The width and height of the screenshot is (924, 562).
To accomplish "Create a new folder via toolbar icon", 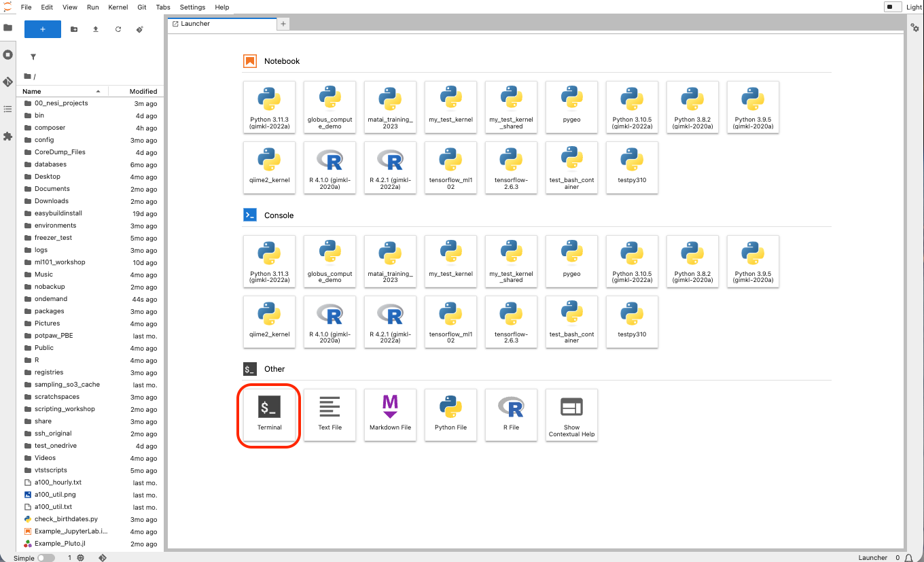I will pyautogui.click(x=74, y=29).
